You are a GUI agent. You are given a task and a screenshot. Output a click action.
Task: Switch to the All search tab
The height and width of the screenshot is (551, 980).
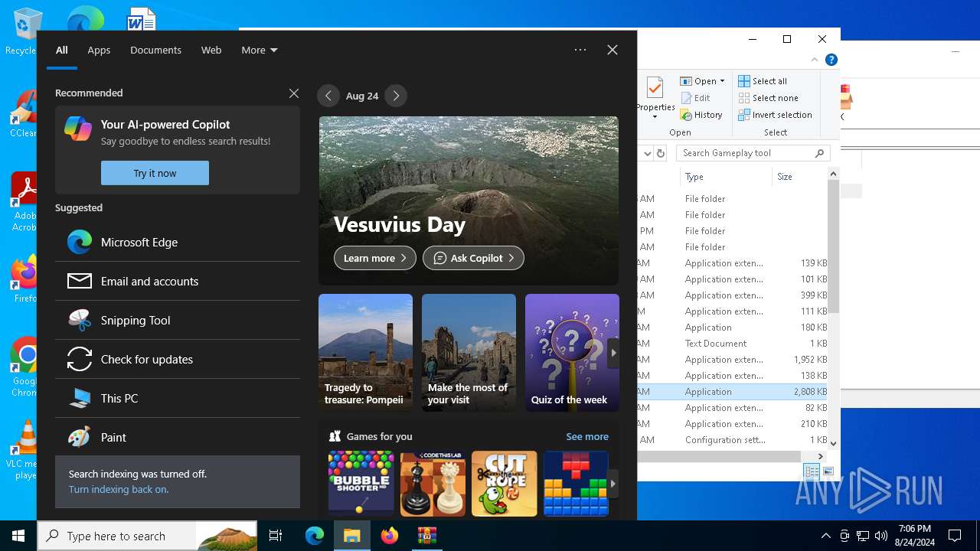[x=62, y=50]
